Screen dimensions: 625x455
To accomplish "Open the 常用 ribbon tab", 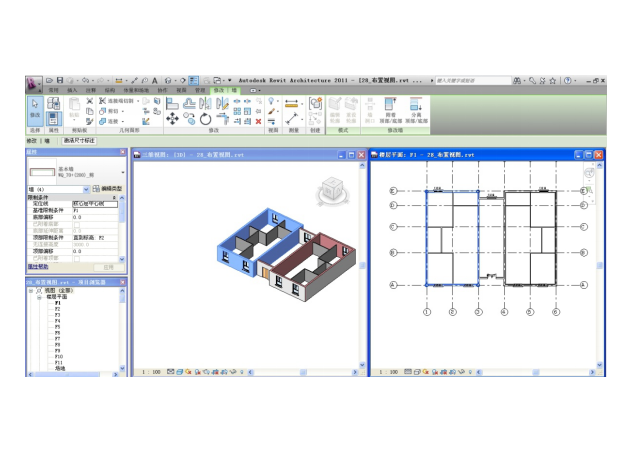I will 54,90.
